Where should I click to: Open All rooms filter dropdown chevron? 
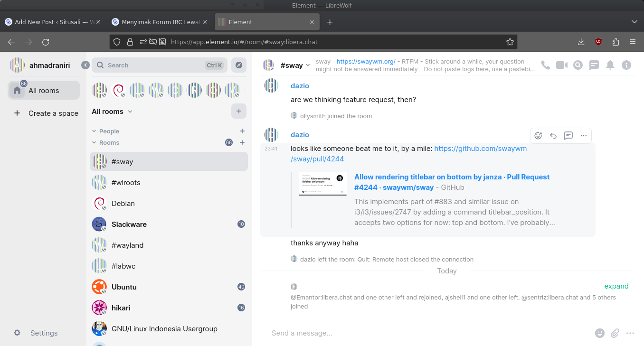point(130,112)
